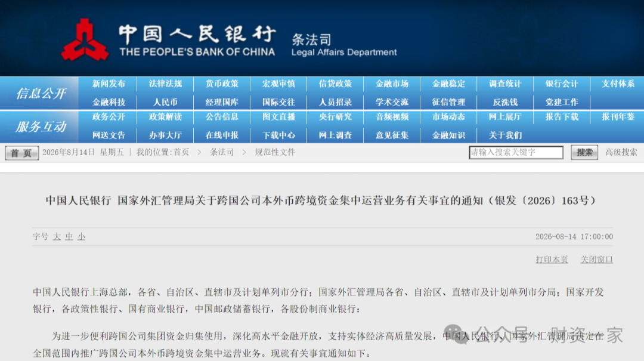The width and height of the screenshot is (644, 361).
Task: Open 在线申报 navigation link
Action: pyautogui.click(x=222, y=135)
